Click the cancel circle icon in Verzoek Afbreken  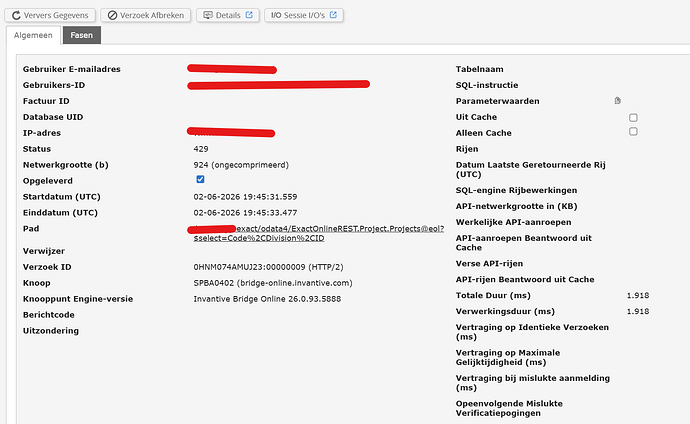point(112,15)
